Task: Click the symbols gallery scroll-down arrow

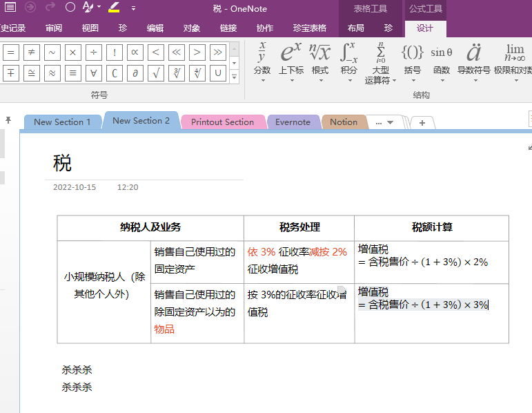Action: point(234,63)
